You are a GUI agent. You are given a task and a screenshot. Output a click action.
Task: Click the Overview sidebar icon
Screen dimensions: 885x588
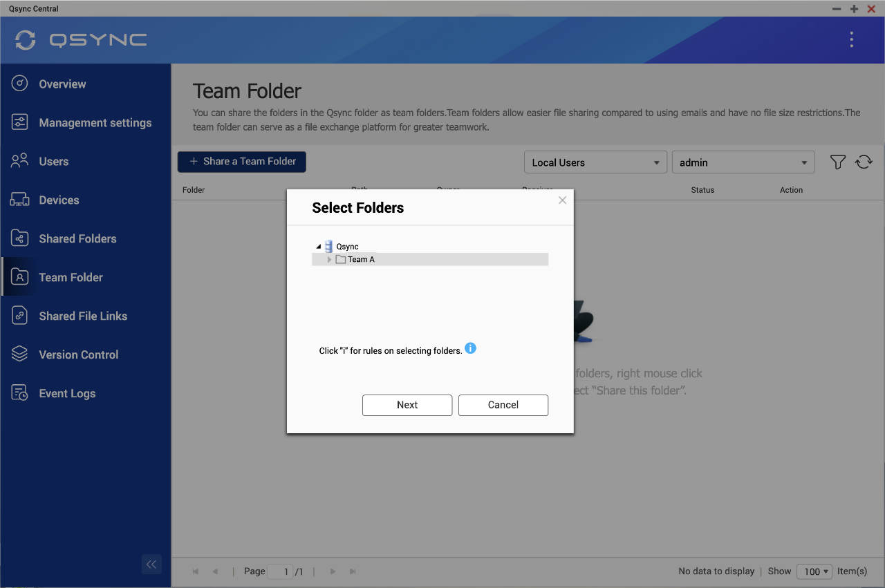coord(19,84)
